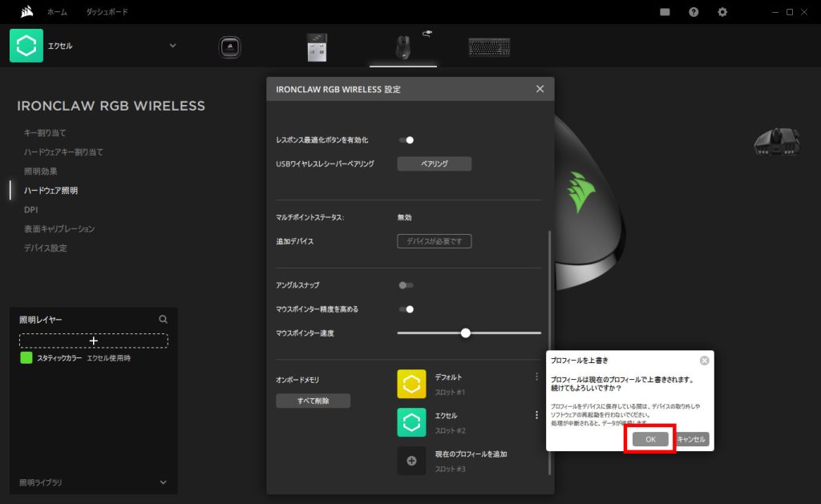The height and width of the screenshot is (504, 821).
Task: Expand the 照明ライブラリ section
Action: tap(164, 482)
